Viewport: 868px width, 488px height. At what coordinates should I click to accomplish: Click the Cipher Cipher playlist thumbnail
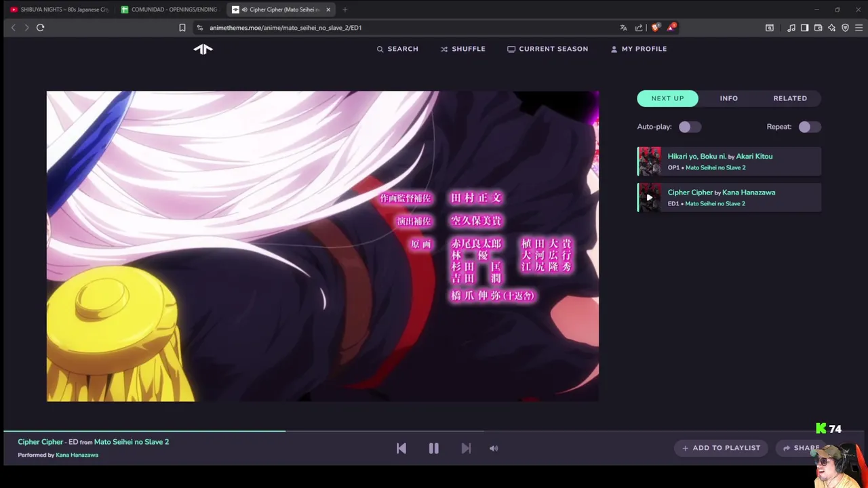[649, 198]
